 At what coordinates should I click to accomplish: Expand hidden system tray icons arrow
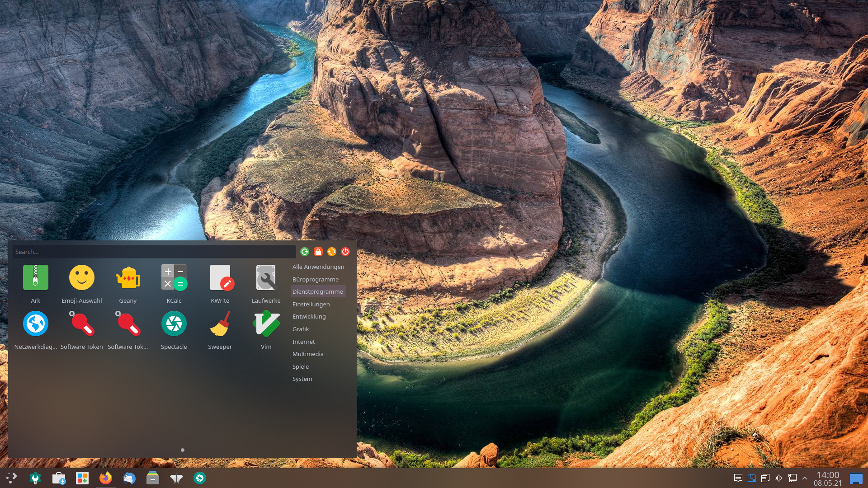(805, 478)
